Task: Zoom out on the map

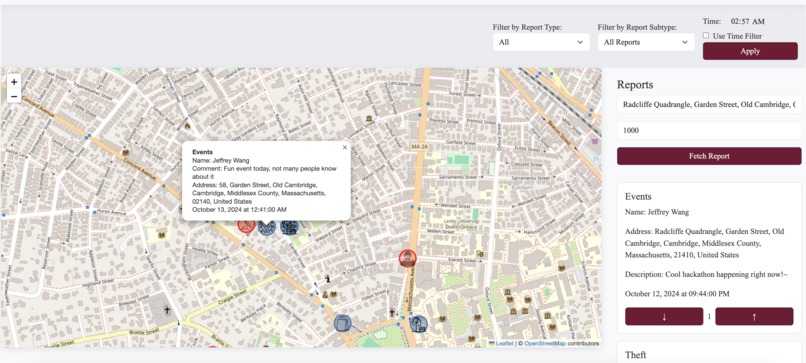Action: (14, 96)
